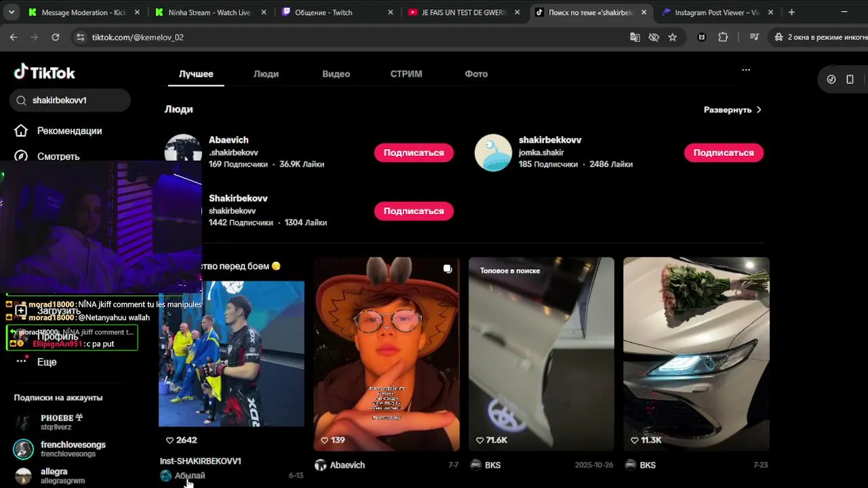Open the Еще menu label in sidebar
The height and width of the screenshot is (488, 868).
click(47, 362)
